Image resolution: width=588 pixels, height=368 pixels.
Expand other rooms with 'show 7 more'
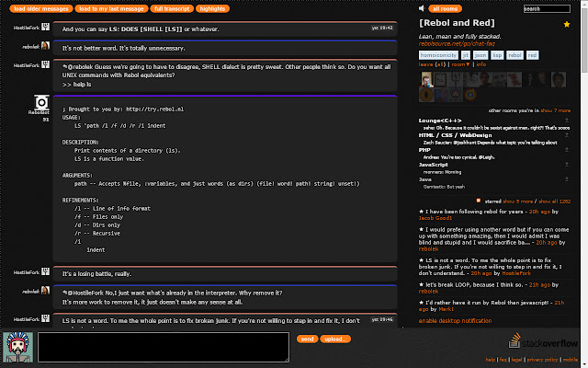[555, 110]
